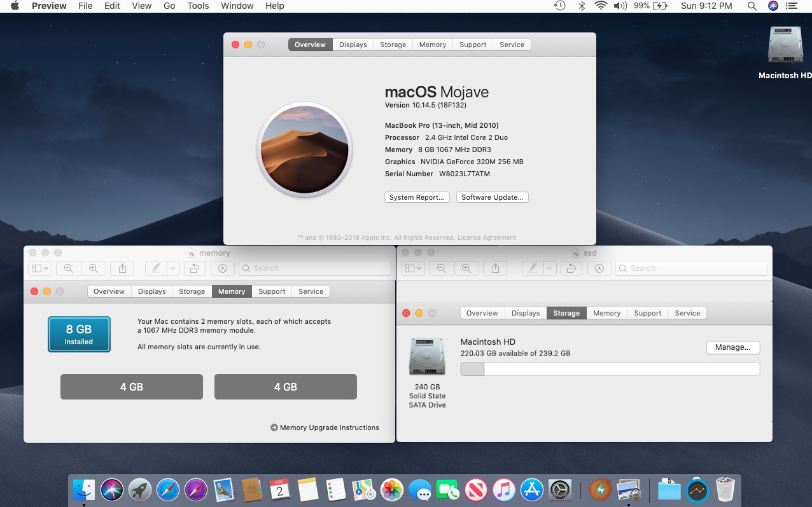Zoom in on the memory Preview window
Viewport: 812px width, 507px height.
pyautogui.click(x=93, y=268)
